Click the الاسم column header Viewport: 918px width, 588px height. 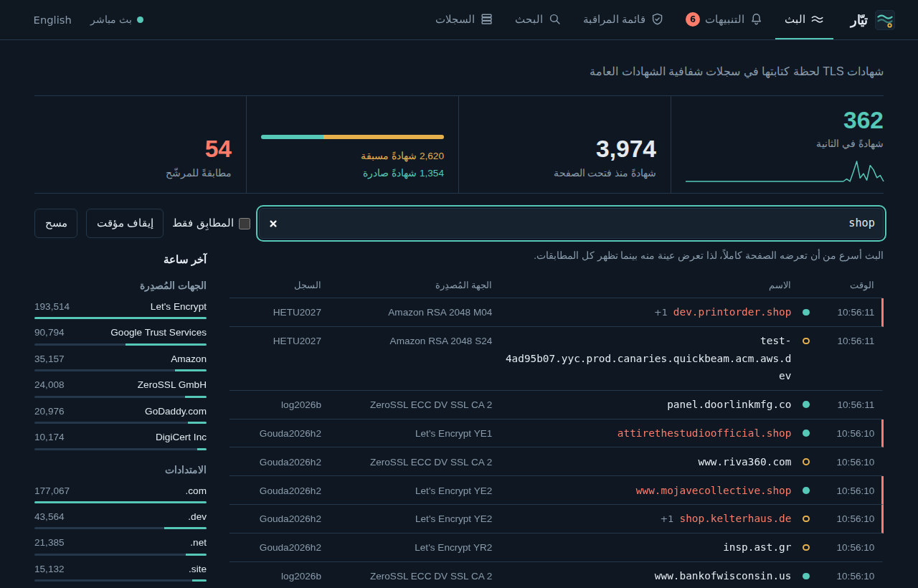[x=780, y=285]
